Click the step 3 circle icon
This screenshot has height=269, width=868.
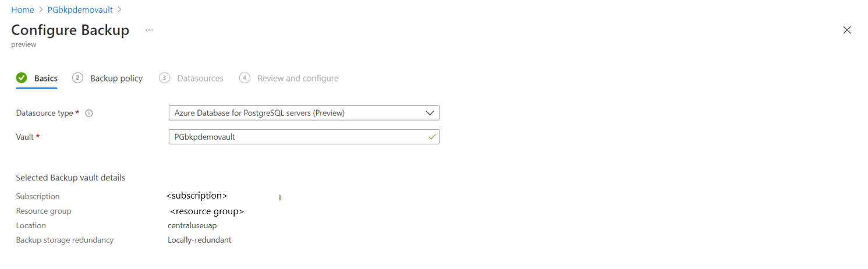(x=164, y=78)
